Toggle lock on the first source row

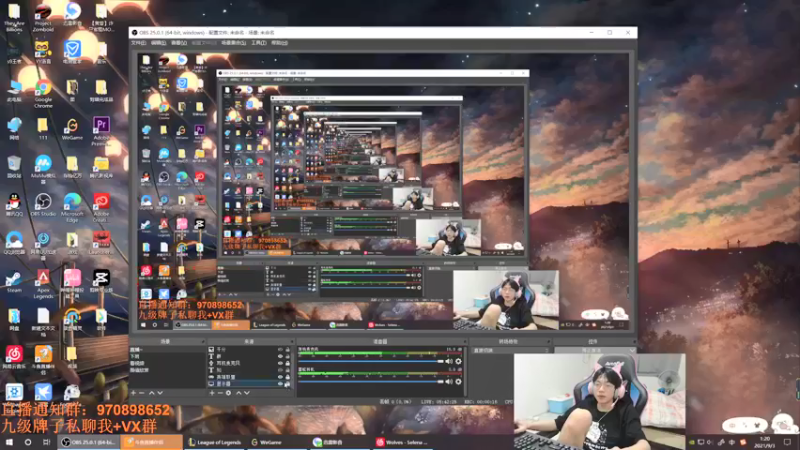point(288,349)
